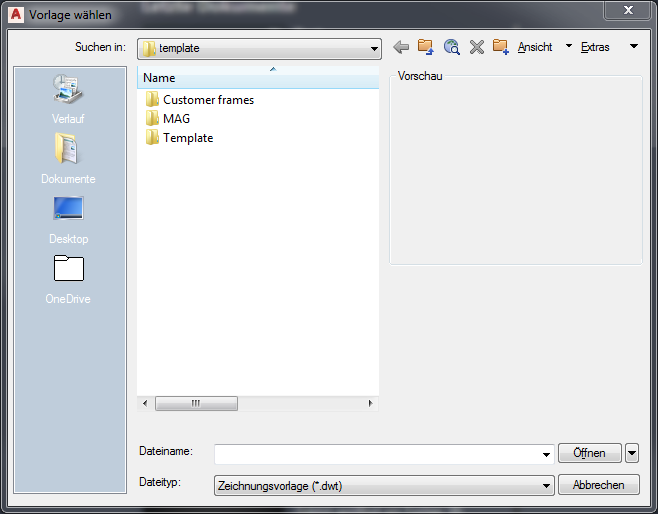658x514 pixels.
Task: Open the Extras menu
Action: click(x=595, y=47)
